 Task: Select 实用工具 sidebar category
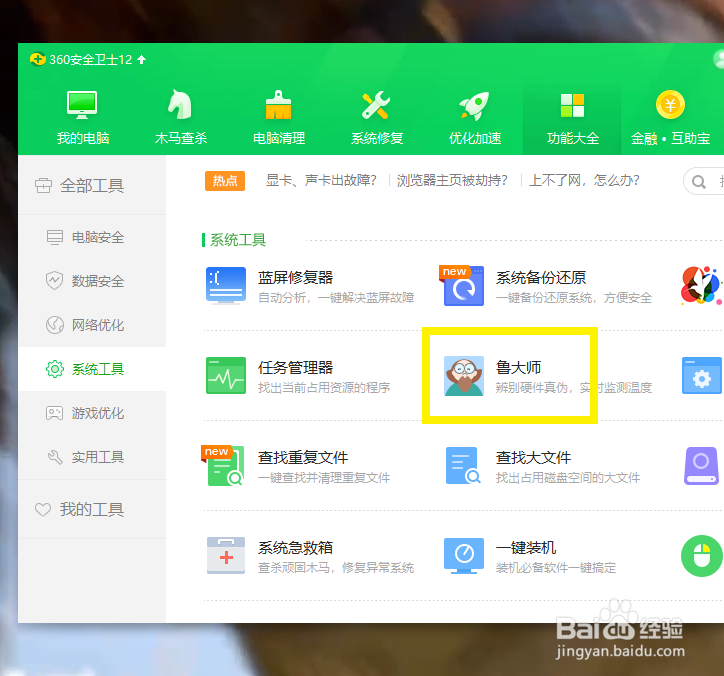point(92,457)
